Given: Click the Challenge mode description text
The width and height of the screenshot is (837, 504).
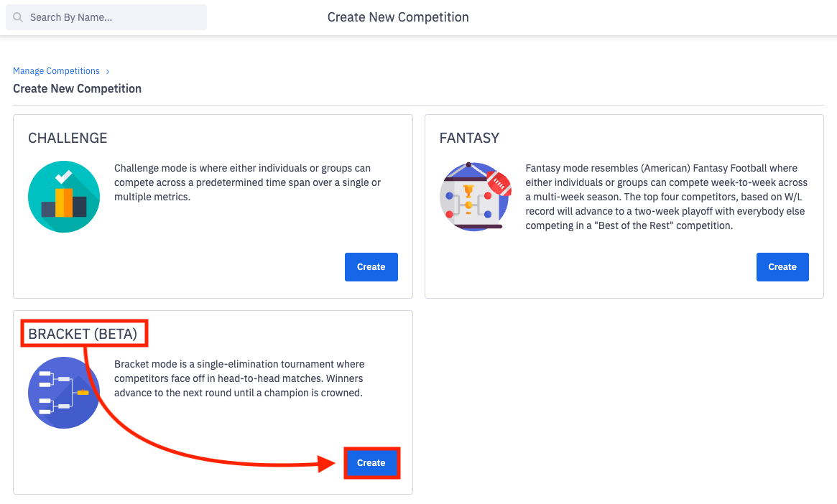Looking at the screenshot, I should (x=247, y=182).
